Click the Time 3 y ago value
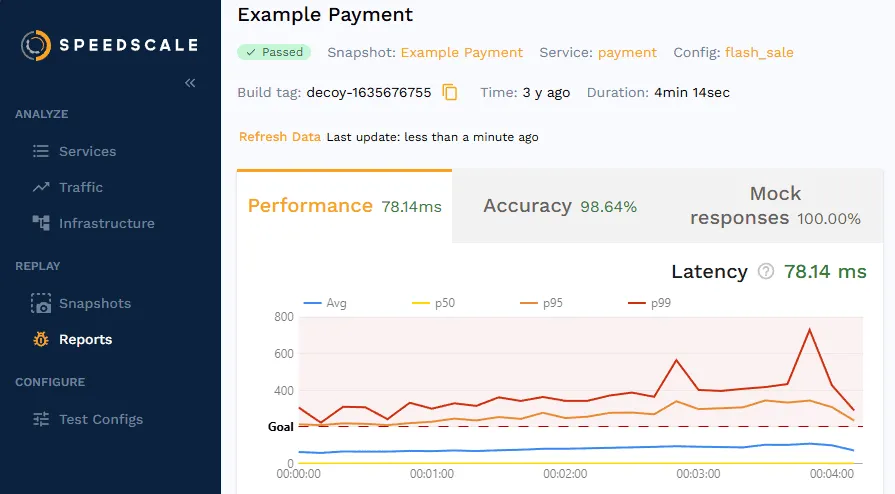 click(546, 93)
